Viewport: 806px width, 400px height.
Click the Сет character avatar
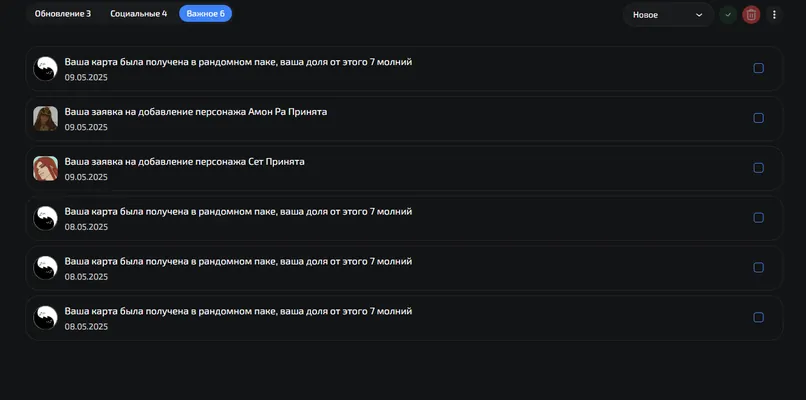click(x=45, y=168)
